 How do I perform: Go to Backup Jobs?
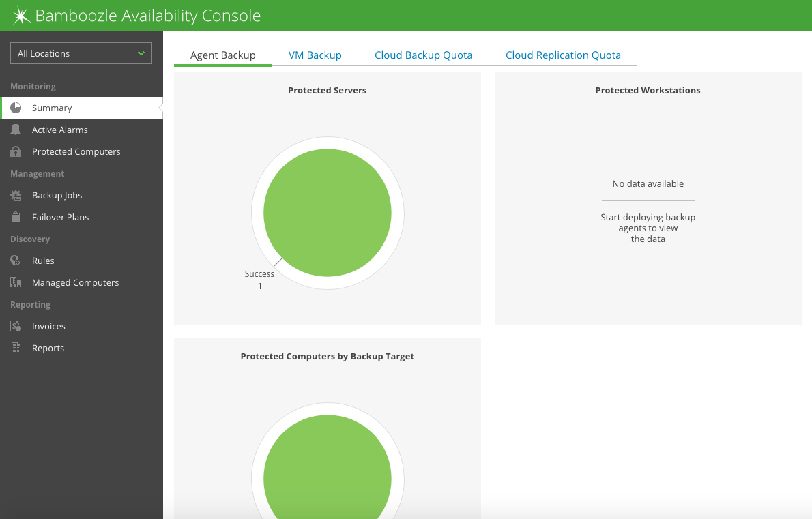click(x=81, y=195)
